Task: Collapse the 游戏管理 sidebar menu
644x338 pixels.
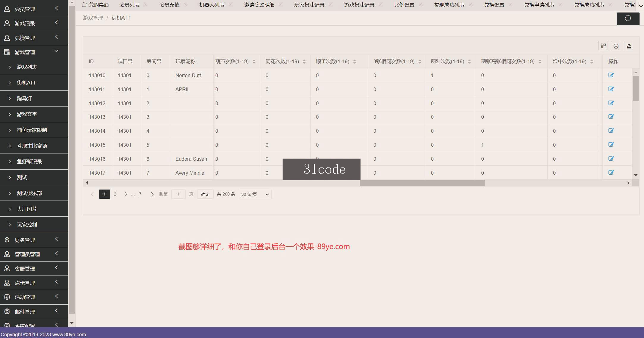Action: 34,52
